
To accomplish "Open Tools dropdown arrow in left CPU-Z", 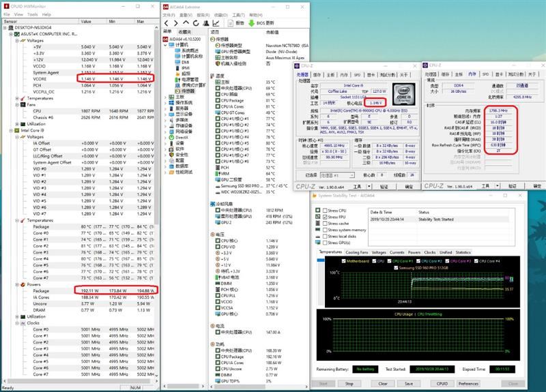I will [x=369, y=186].
